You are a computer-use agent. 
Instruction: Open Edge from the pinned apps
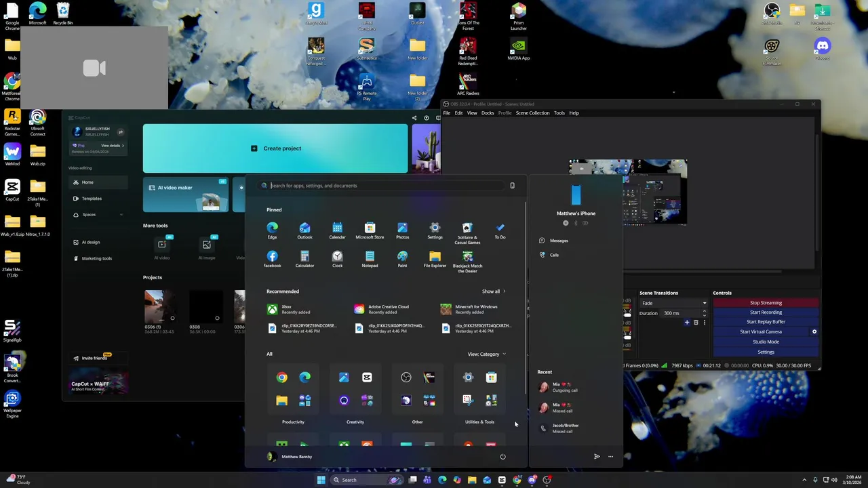pos(272,230)
